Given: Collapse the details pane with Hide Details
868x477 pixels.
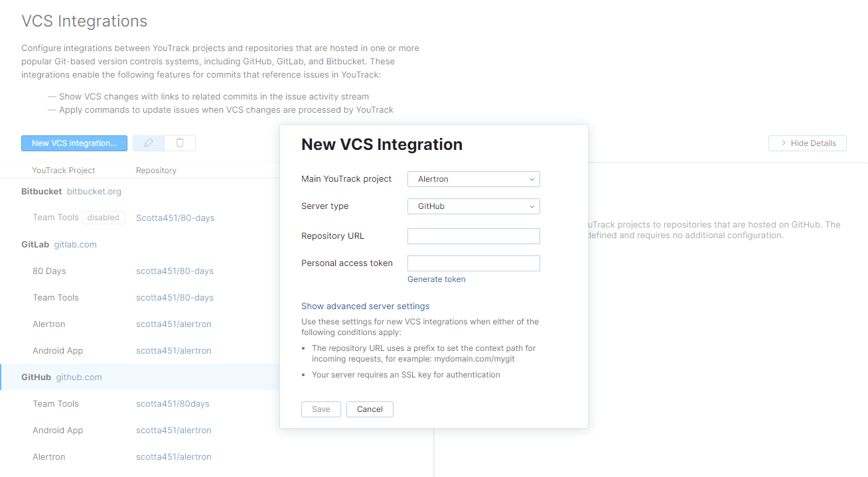Looking at the screenshot, I should [807, 143].
